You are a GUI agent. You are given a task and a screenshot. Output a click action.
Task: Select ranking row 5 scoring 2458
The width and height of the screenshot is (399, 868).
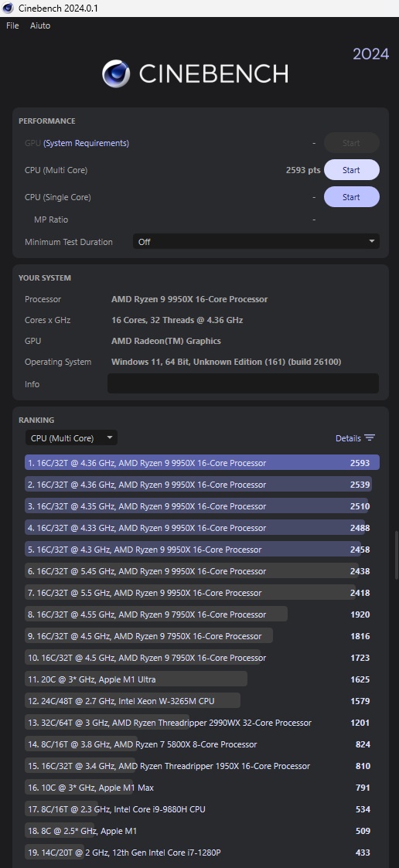tap(203, 549)
